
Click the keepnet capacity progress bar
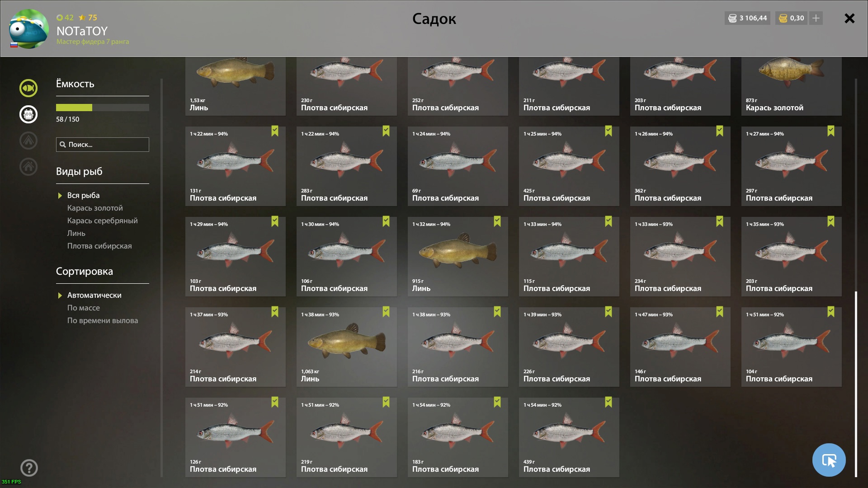point(103,108)
